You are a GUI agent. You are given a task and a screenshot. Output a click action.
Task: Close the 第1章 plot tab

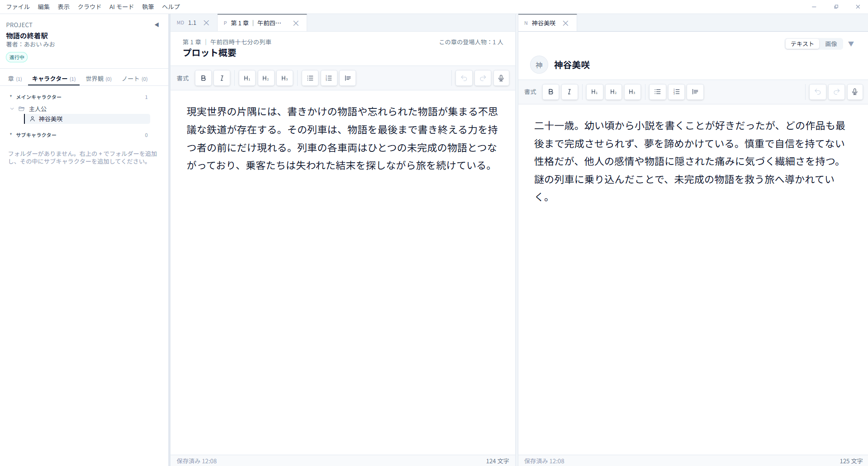(x=296, y=23)
